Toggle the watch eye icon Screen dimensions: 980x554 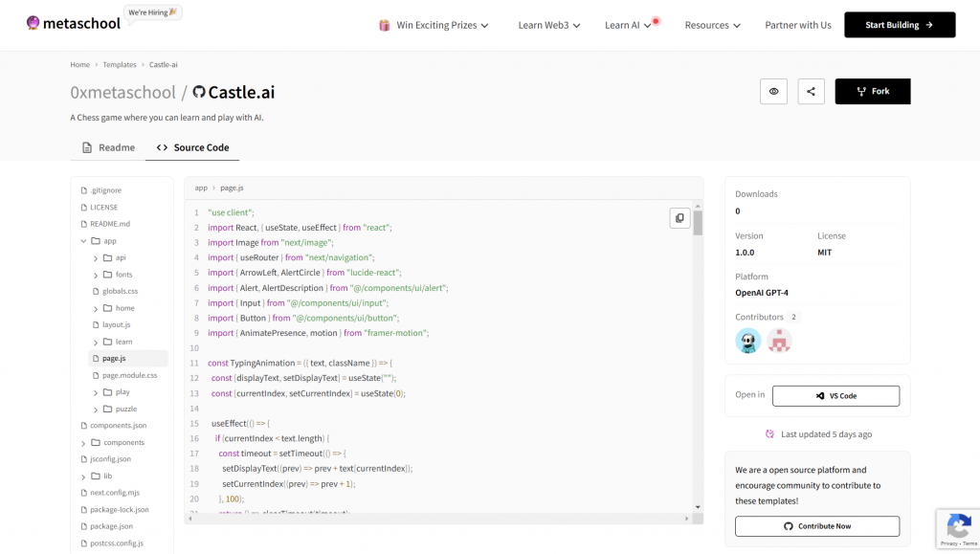tap(773, 91)
